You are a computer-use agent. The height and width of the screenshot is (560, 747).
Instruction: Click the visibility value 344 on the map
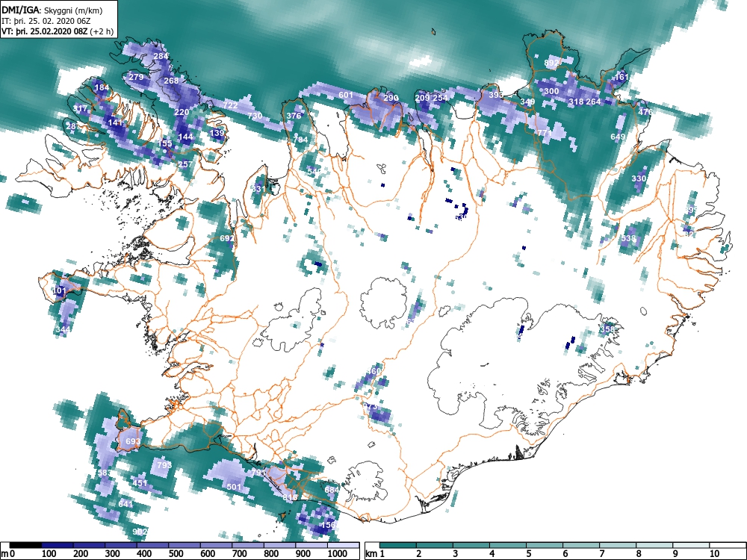(63, 329)
